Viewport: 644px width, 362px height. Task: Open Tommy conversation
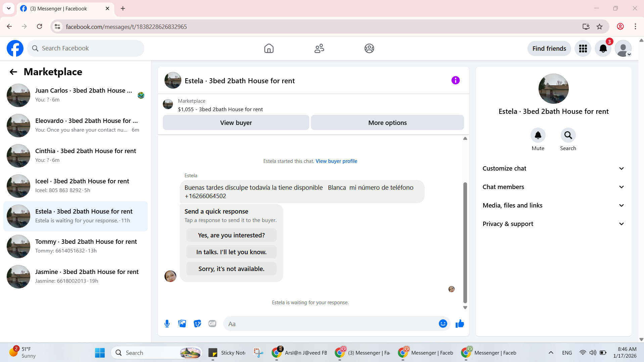tap(76, 246)
